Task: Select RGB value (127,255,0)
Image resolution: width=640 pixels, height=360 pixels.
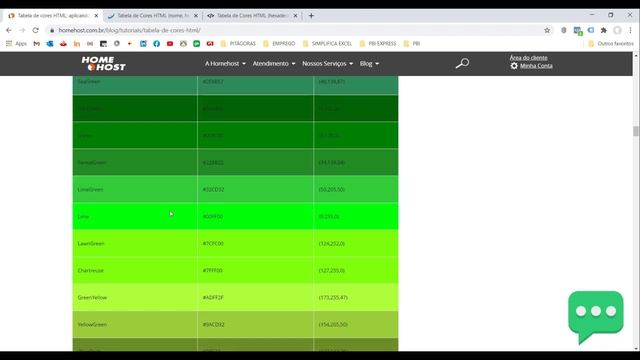Action: pos(332,270)
